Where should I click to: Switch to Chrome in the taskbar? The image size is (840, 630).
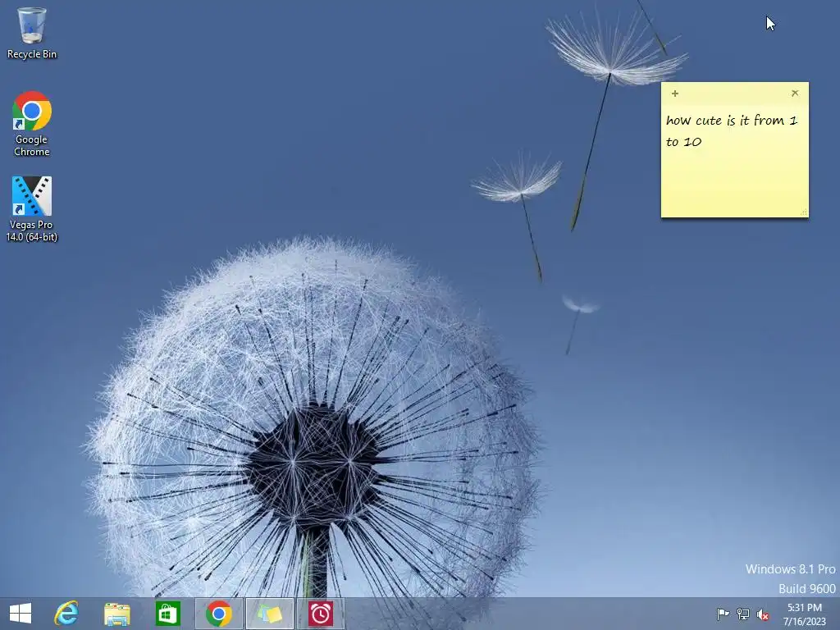[x=218, y=614]
